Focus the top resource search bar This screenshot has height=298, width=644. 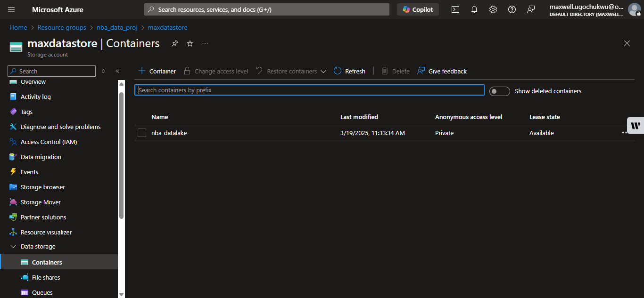click(x=267, y=9)
